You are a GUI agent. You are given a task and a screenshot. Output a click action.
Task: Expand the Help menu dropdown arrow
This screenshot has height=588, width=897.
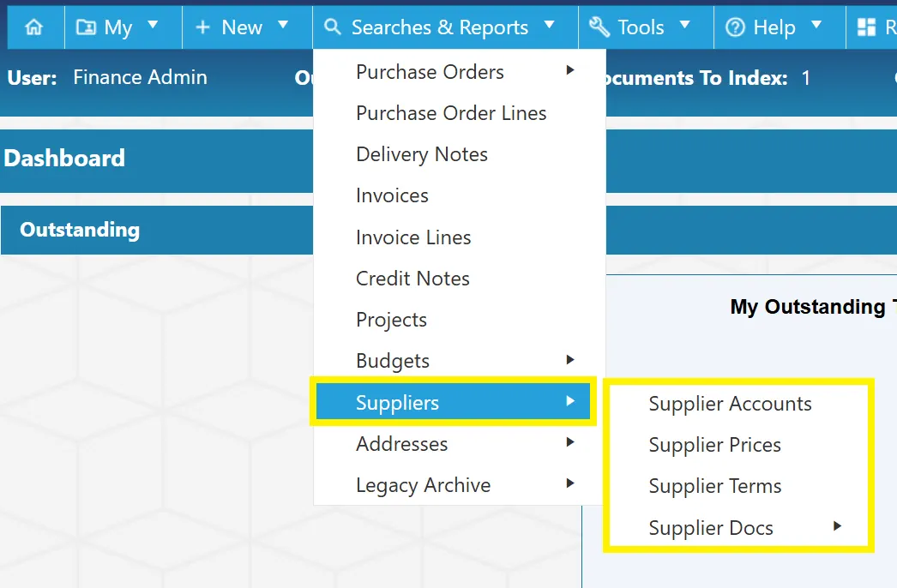[816, 25]
